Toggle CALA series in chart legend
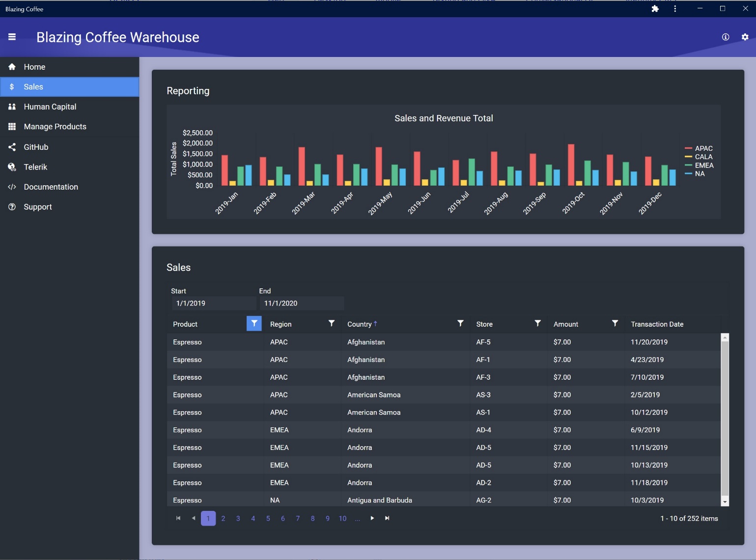The image size is (756, 560). click(x=699, y=157)
